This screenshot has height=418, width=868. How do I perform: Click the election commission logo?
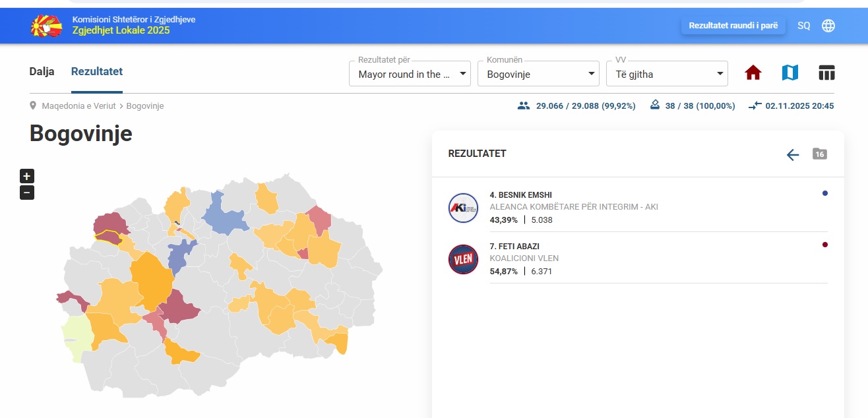pos(46,26)
